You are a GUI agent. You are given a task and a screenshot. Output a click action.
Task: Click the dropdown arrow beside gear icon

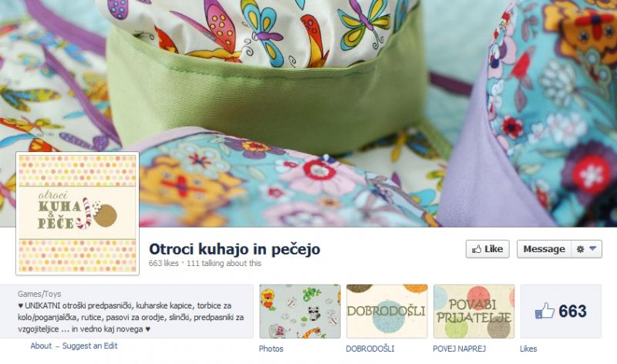[593, 248]
